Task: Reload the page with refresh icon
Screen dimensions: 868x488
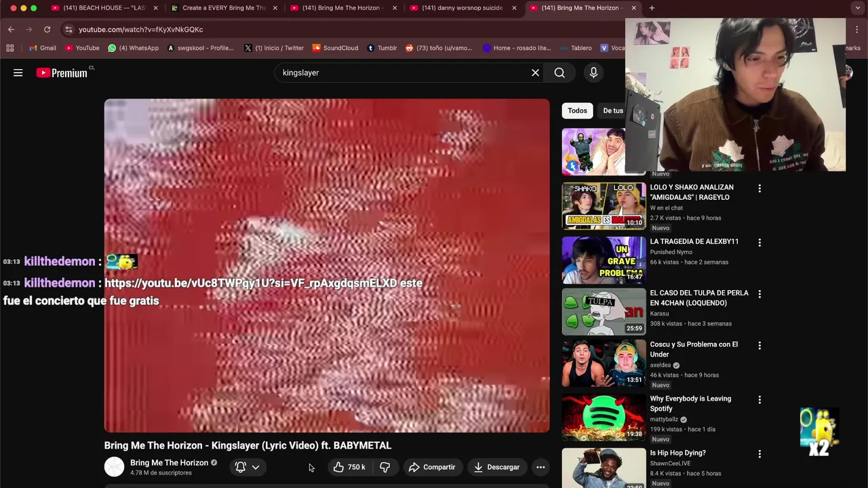Action: click(x=47, y=29)
